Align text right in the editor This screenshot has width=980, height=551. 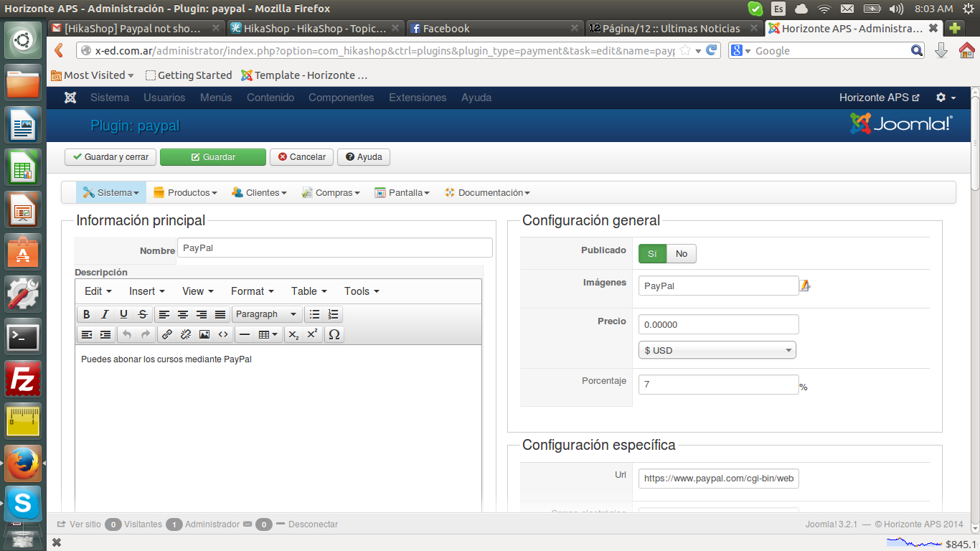point(202,314)
